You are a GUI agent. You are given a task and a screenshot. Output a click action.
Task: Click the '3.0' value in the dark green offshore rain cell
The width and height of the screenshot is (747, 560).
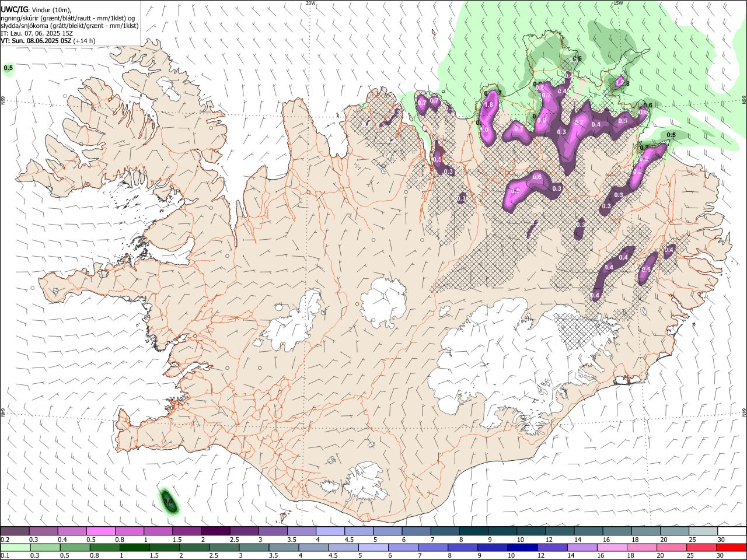[168, 501]
